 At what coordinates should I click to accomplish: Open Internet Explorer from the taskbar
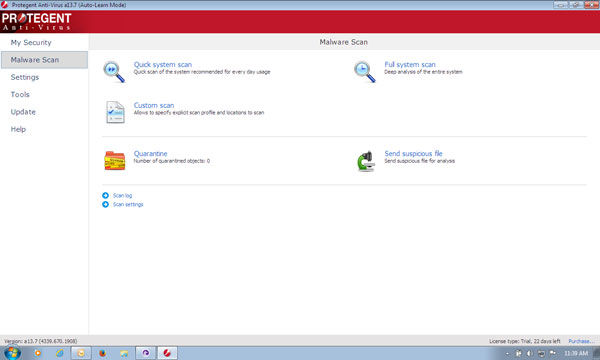point(59,353)
